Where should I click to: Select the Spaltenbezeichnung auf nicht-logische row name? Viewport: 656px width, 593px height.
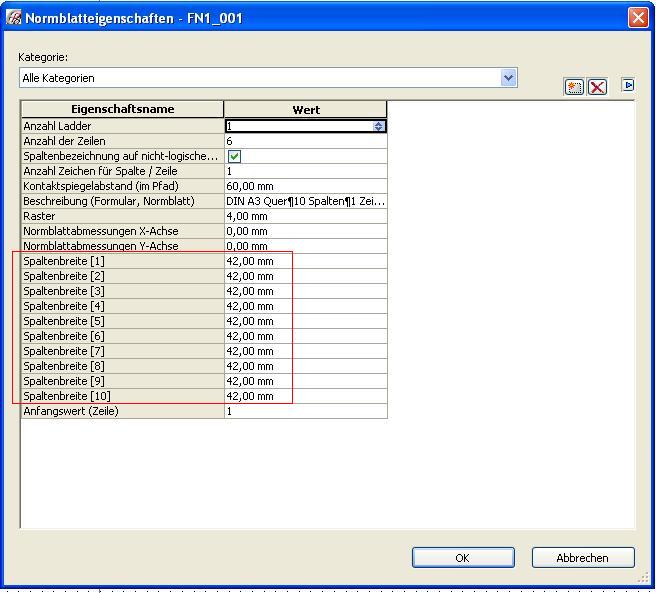click(x=122, y=157)
